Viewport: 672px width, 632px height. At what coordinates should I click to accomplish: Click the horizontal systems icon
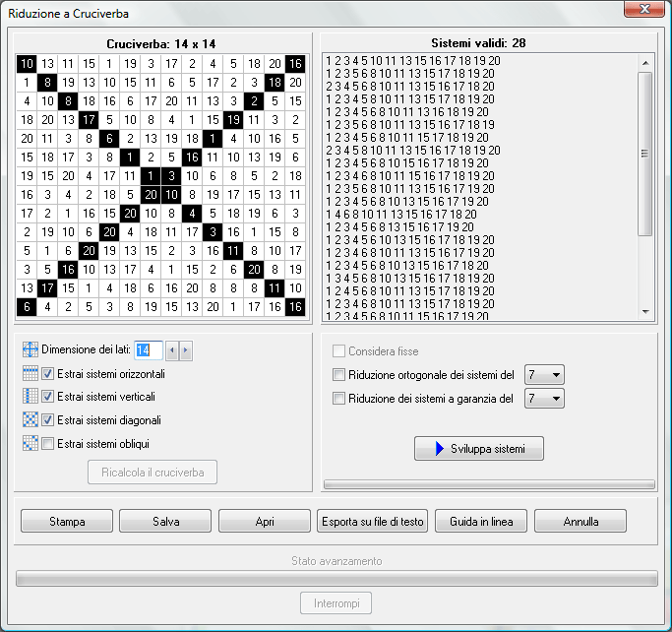[x=30, y=374]
